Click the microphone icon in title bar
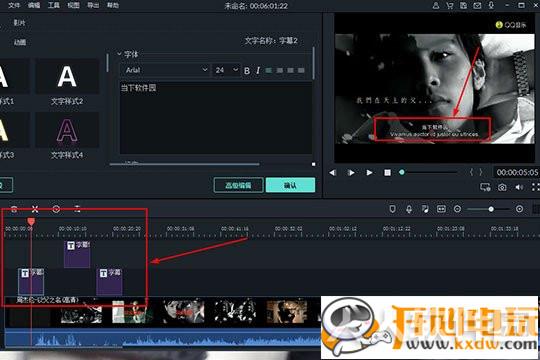540x360 pixels. (491, 5)
